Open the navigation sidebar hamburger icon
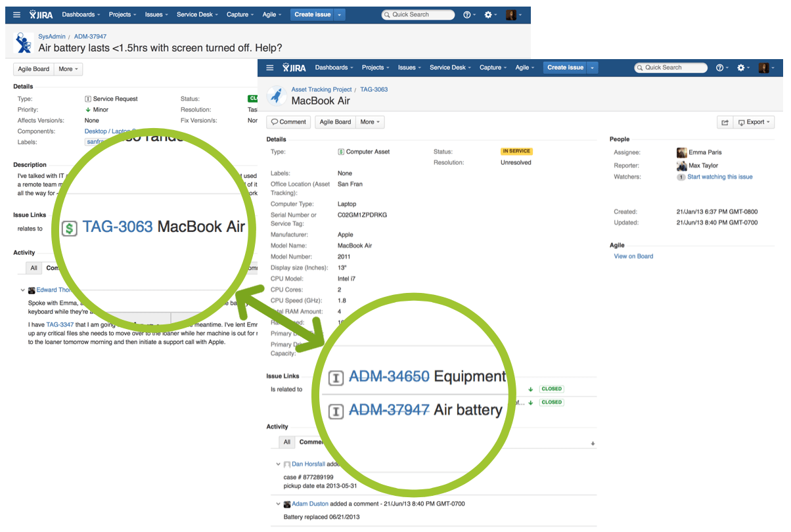 pos(270,68)
